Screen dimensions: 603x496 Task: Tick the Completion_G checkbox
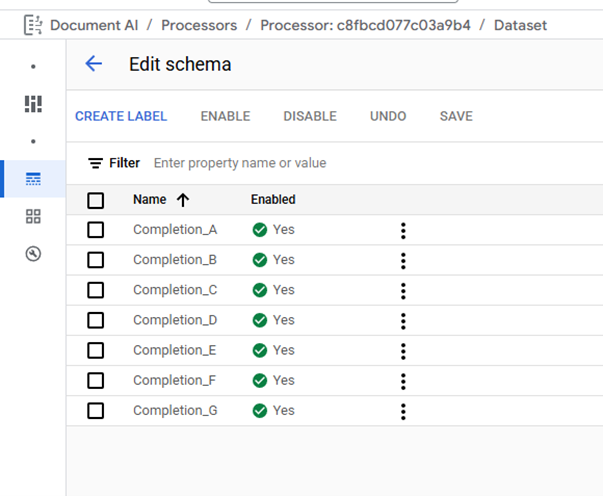[x=96, y=410]
